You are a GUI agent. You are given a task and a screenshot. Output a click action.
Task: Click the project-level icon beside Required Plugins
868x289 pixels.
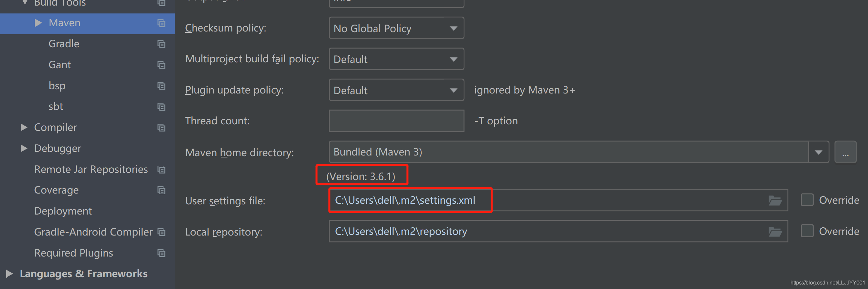[x=161, y=253]
